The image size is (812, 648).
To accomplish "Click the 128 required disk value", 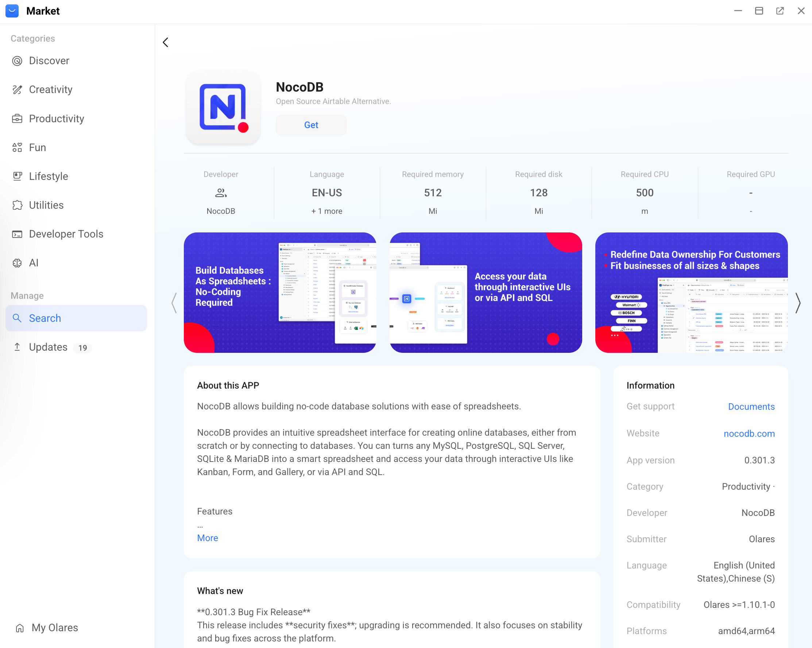I will coord(538,193).
